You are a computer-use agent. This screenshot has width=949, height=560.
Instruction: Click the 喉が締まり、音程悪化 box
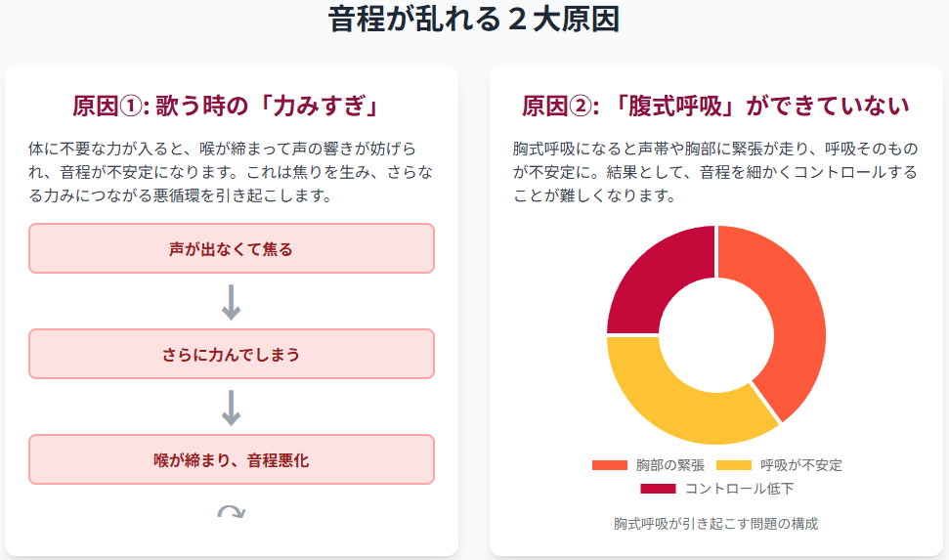click(x=232, y=459)
